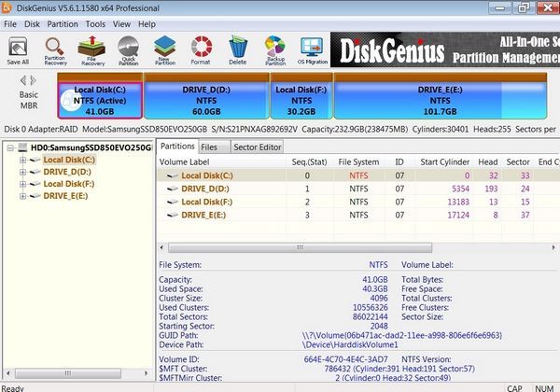Click Start Cylinder column header
This screenshot has height=392, width=560.
coord(444,162)
